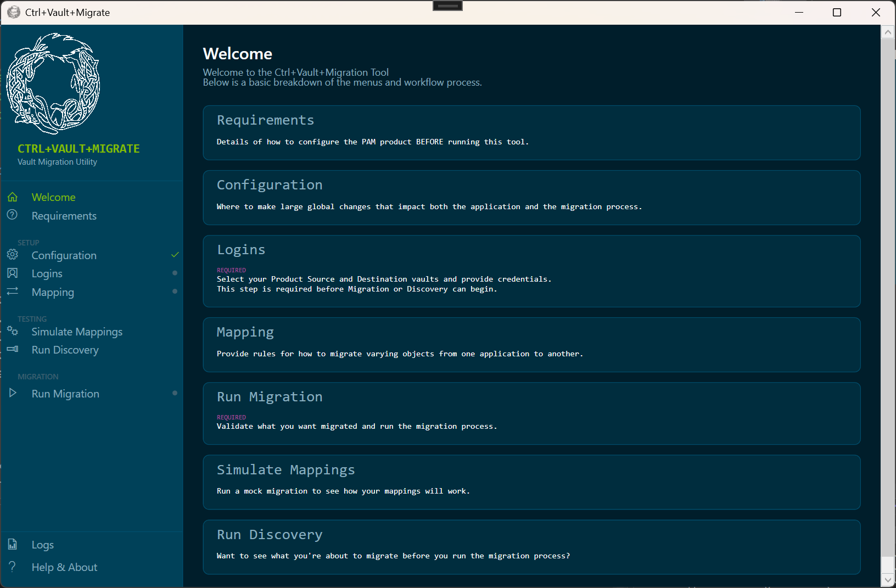This screenshot has height=588, width=896.
Task: Open the Logins card
Action: click(x=531, y=271)
